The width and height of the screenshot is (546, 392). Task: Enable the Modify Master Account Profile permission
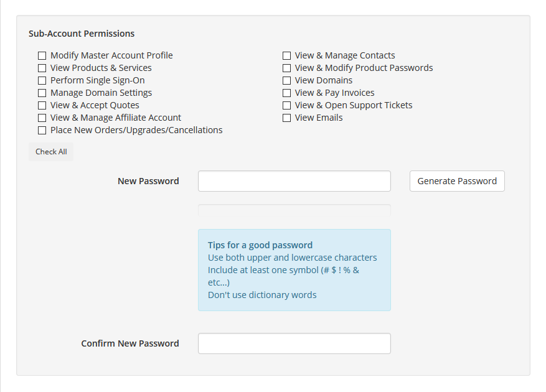pos(42,55)
